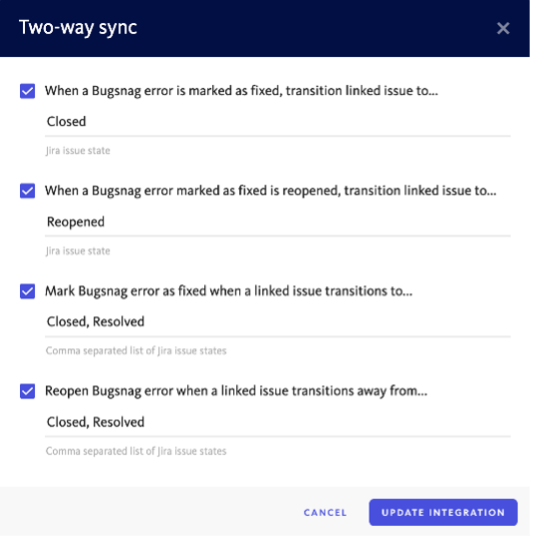Uncheck the marked as fixed transition checkbox

(27, 91)
